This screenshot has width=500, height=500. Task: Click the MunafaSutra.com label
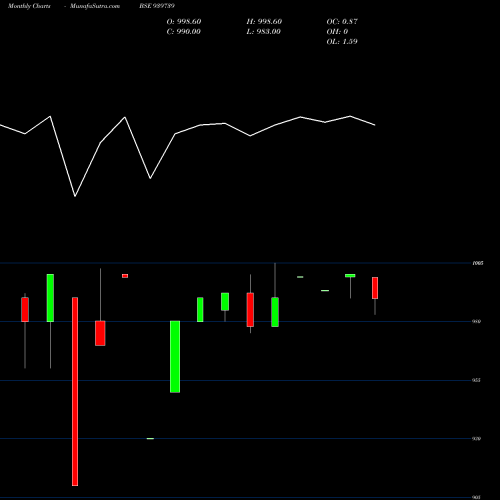pos(95,6)
